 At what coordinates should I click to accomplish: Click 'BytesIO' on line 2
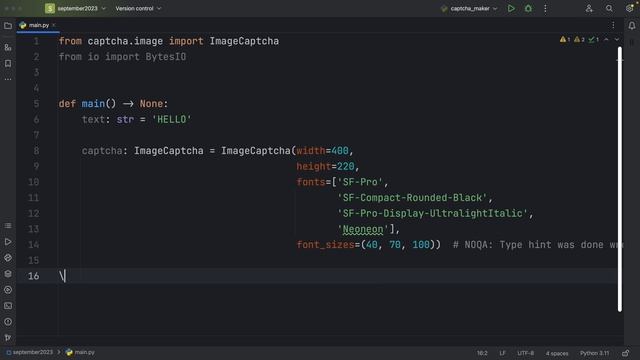click(166, 57)
